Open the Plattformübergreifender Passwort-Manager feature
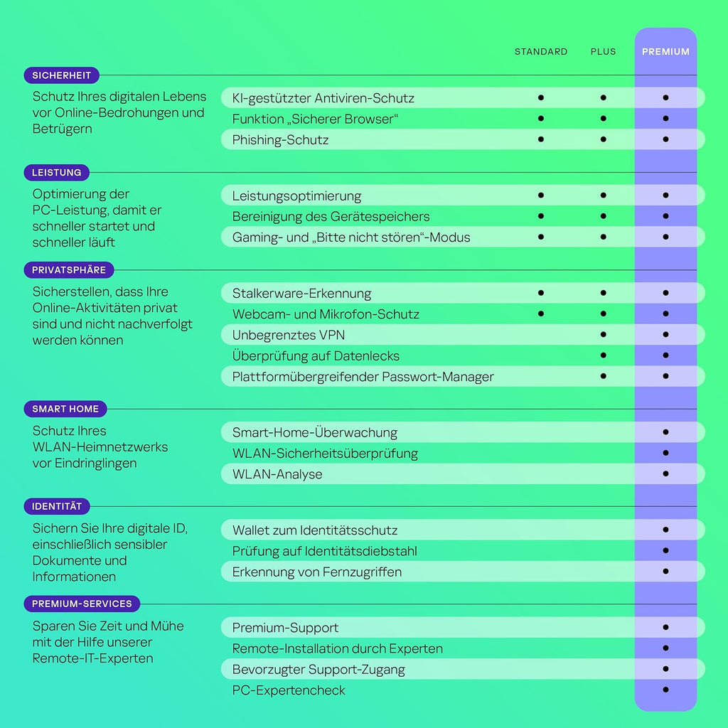Screen dimensions: 728x728 pos(363,377)
